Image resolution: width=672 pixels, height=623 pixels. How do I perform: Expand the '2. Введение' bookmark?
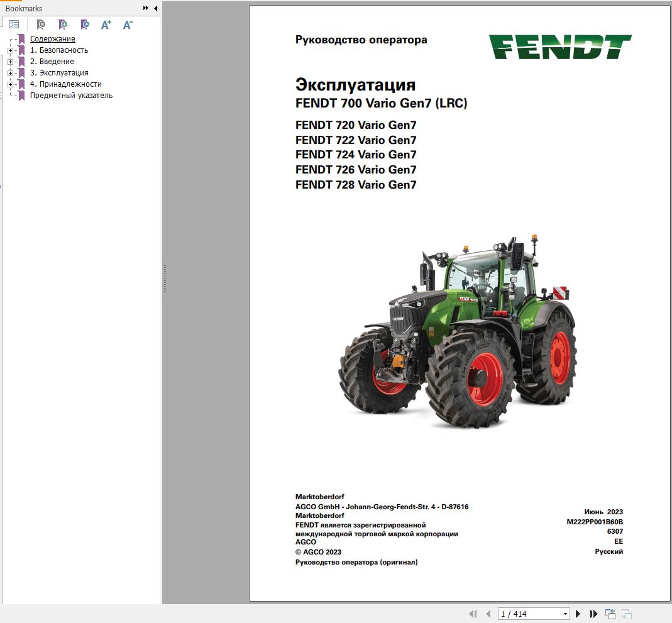[x=10, y=62]
